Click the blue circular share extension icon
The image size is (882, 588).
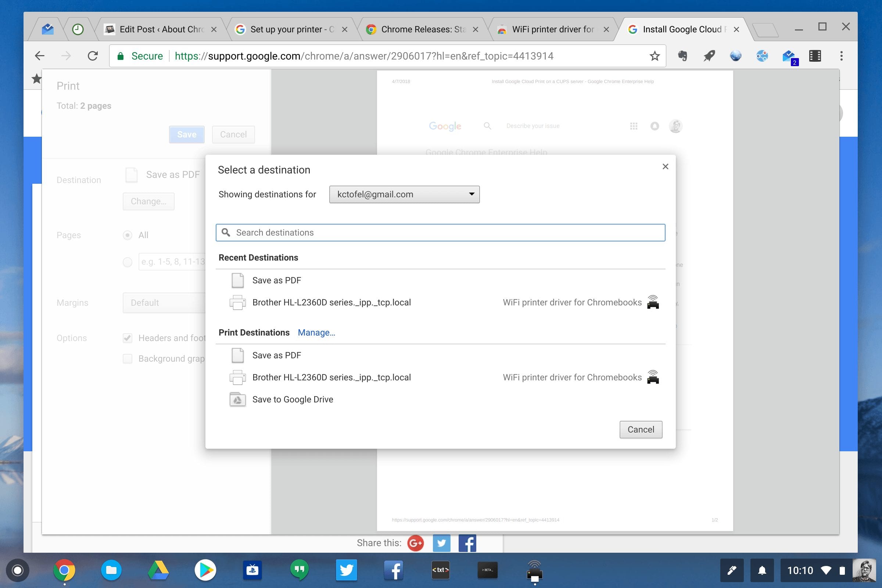[x=761, y=56]
